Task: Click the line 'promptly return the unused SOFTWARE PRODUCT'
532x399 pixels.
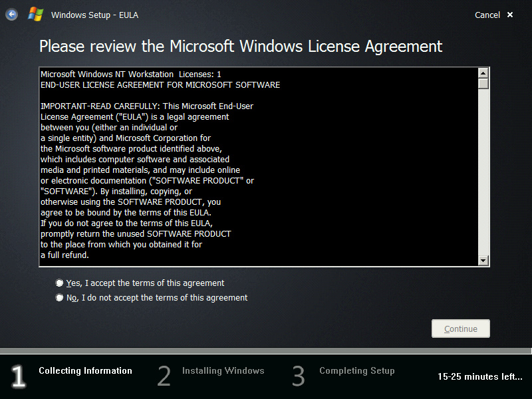Action: coord(136,234)
